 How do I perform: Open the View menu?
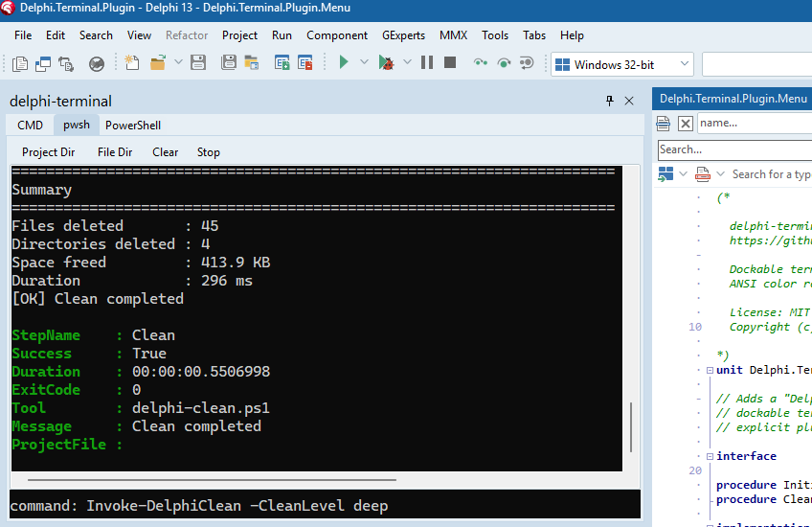139,35
